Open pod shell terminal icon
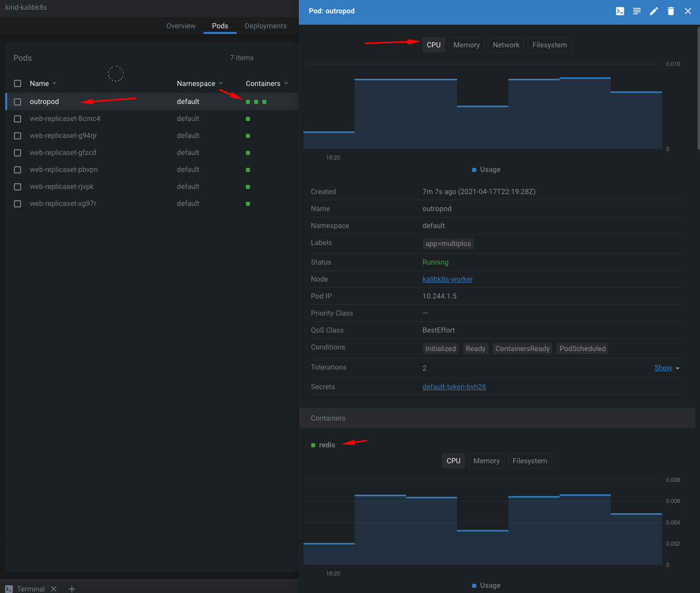700x593 pixels. click(620, 11)
